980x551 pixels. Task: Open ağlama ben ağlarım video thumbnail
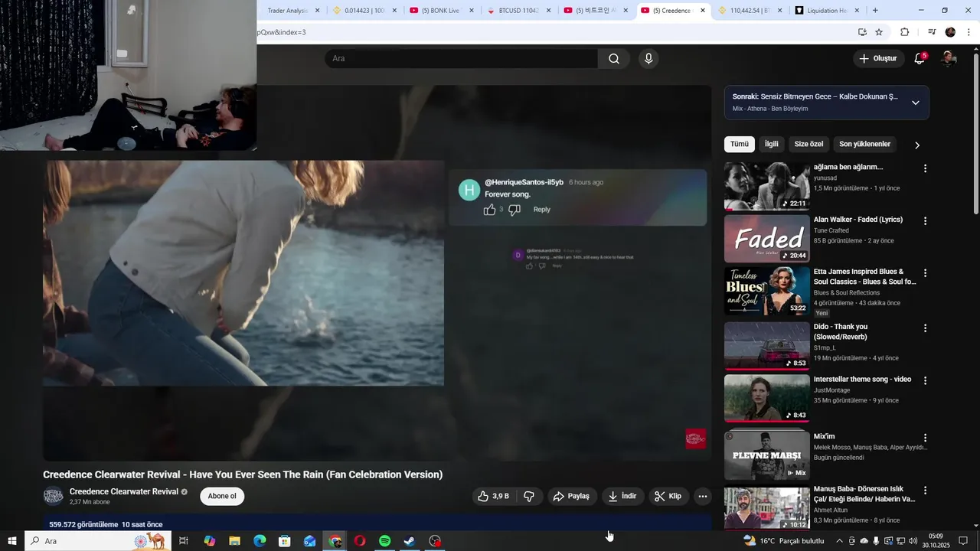tap(767, 186)
